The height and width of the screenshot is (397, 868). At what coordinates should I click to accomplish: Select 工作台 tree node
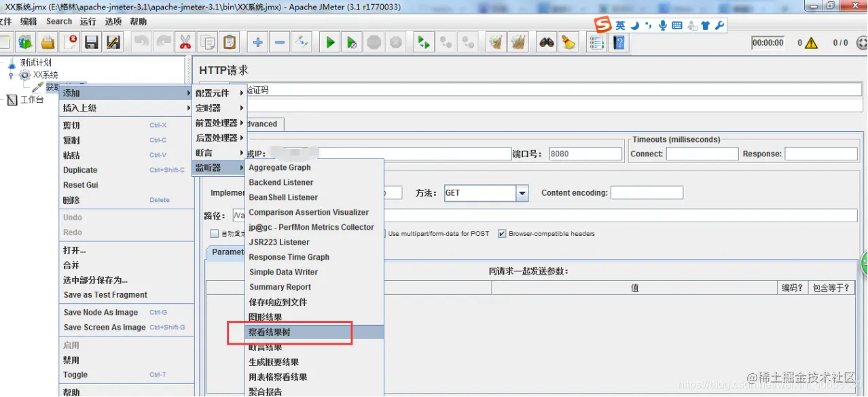(31, 100)
